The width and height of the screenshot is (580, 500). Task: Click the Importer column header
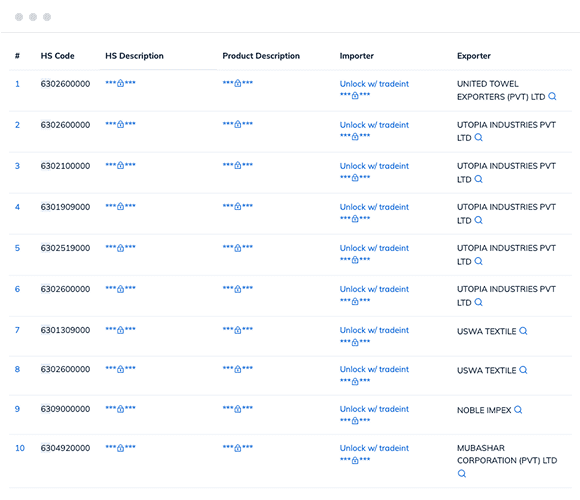tap(357, 56)
